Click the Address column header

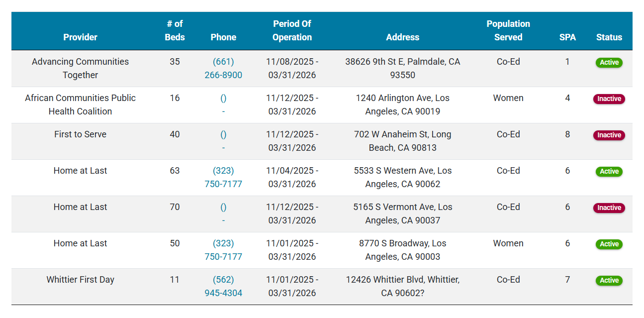click(402, 37)
